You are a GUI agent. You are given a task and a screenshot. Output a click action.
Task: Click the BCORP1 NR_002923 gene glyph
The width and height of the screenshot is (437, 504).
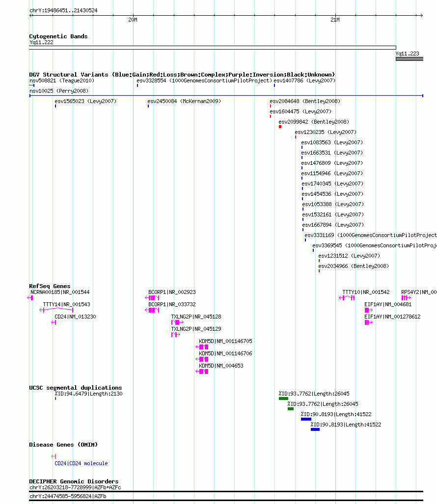click(152, 298)
